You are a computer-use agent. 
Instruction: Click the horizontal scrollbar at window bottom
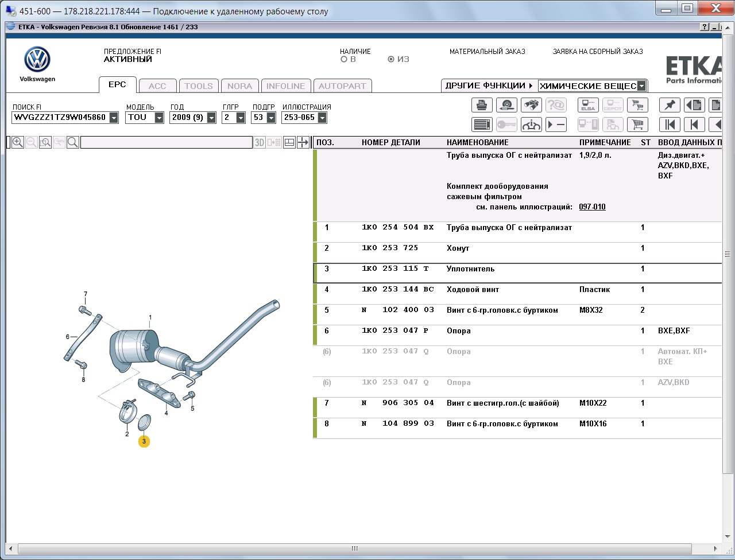[355, 549]
